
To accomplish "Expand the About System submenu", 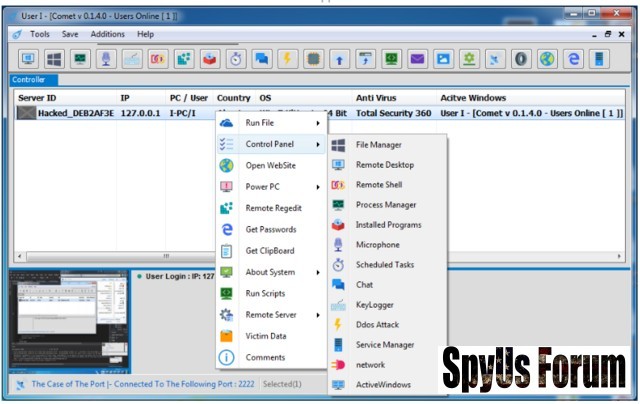I will 270,272.
